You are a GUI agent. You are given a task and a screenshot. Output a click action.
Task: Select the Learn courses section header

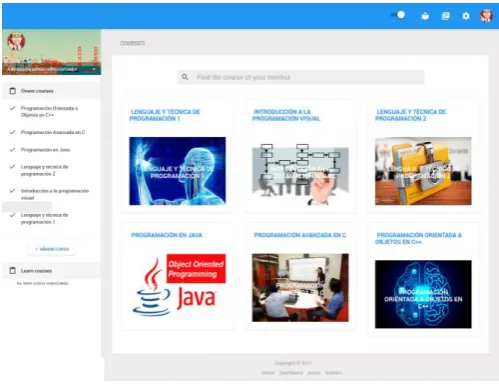click(51, 271)
